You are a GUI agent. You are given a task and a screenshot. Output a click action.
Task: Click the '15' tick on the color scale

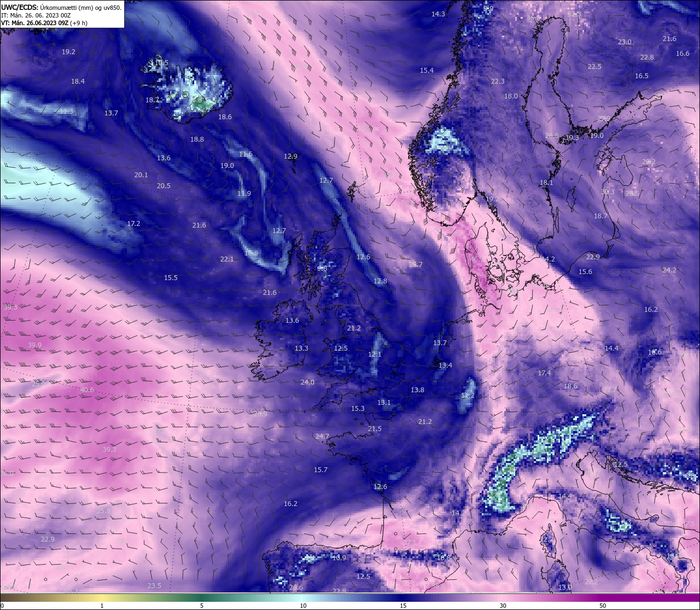click(x=403, y=606)
